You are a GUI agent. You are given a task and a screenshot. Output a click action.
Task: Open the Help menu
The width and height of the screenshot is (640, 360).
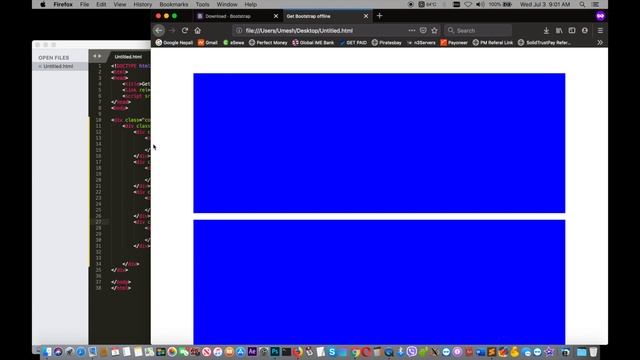251,4
